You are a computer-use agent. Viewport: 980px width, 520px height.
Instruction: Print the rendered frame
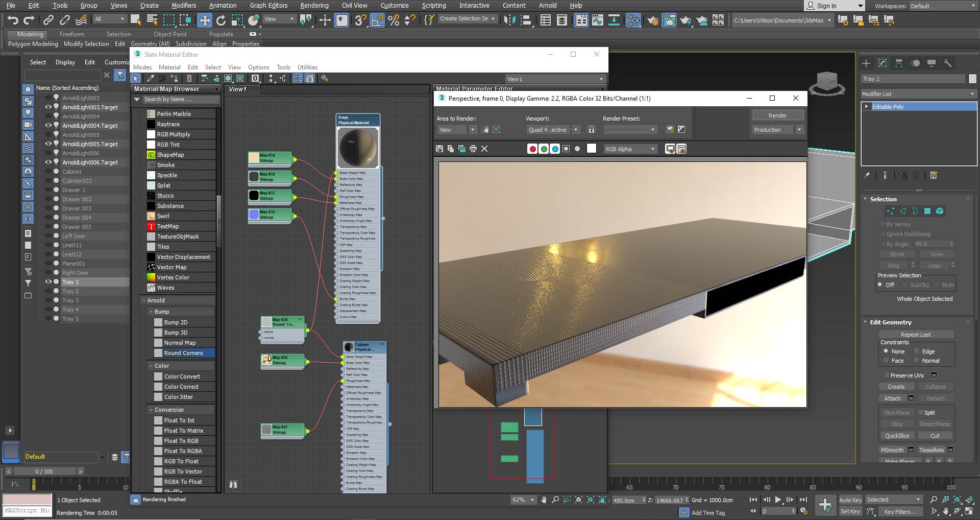tap(473, 149)
